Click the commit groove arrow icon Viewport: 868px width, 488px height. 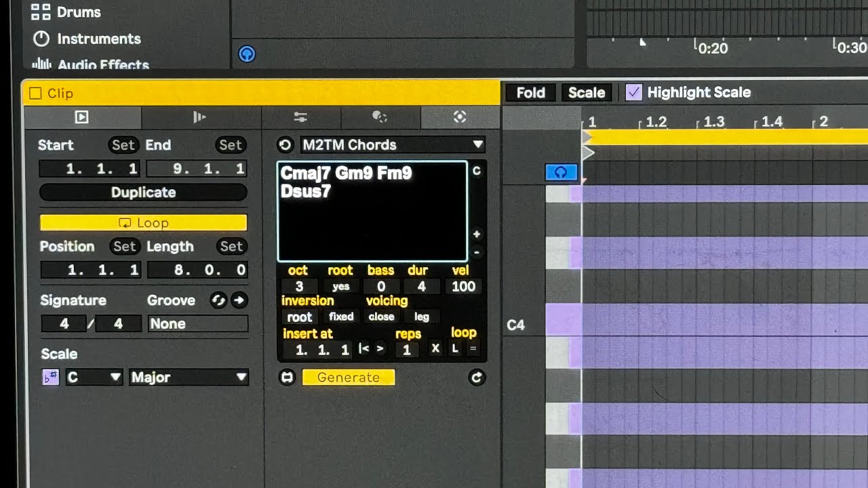tap(239, 300)
